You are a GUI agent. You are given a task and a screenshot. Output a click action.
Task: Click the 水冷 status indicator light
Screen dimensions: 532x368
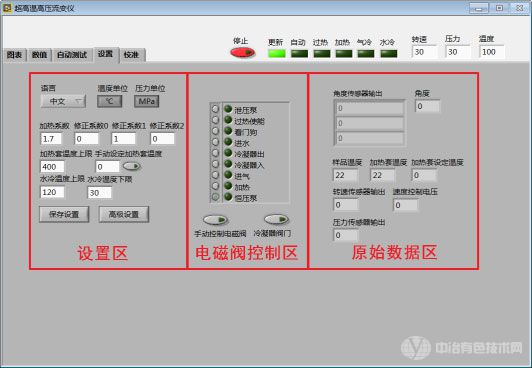click(x=388, y=54)
